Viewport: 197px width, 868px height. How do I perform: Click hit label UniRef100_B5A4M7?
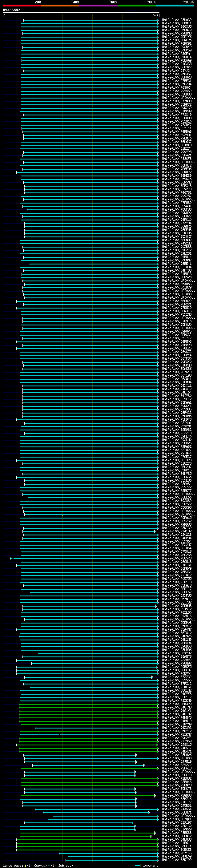176,629
